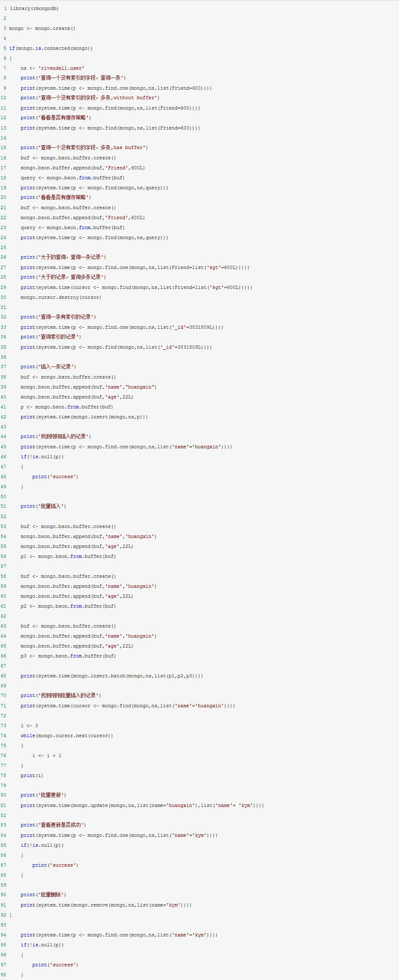
Task: Click print('查看更新是否成功') line
Action: point(54,825)
